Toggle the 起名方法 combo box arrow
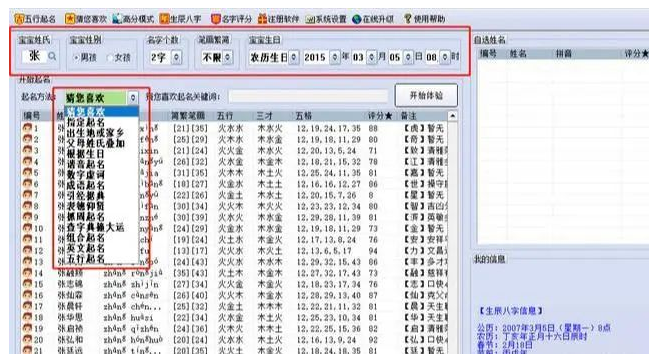The height and width of the screenshot is (363, 665). [x=133, y=98]
